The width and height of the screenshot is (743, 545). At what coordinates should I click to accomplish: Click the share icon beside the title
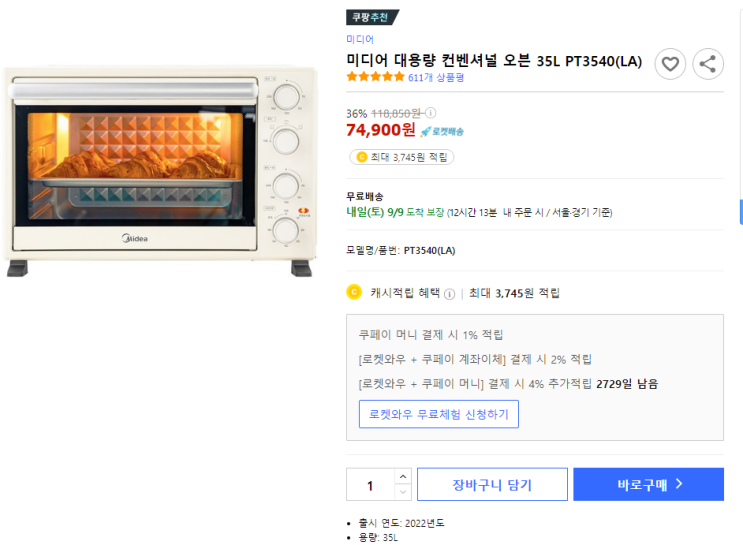[x=708, y=64]
